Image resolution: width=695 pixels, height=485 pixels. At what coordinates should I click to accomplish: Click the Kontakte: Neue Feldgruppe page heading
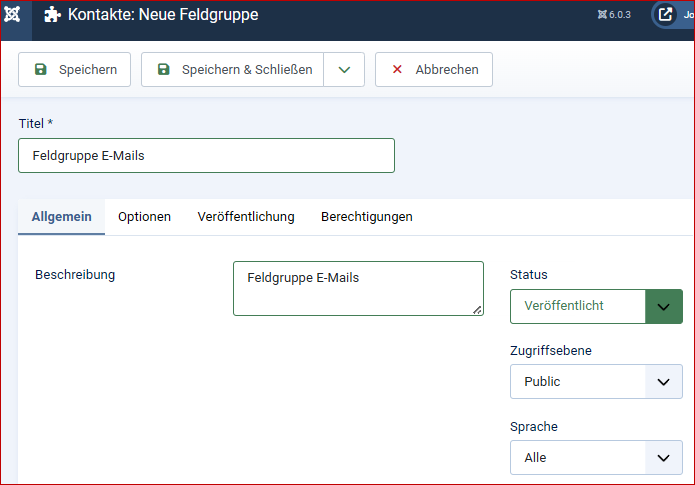pos(162,16)
